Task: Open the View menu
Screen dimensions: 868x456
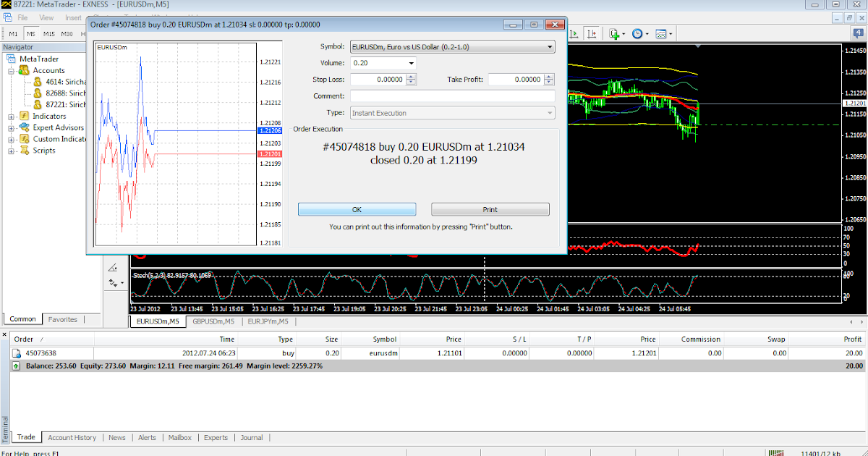Action: point(46,17)
